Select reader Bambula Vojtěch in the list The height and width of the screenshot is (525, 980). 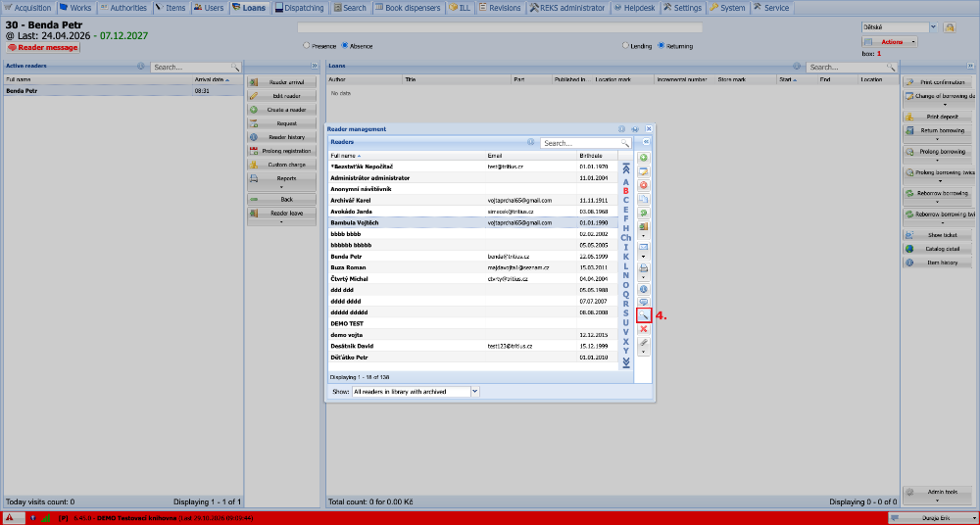point(472,222)
